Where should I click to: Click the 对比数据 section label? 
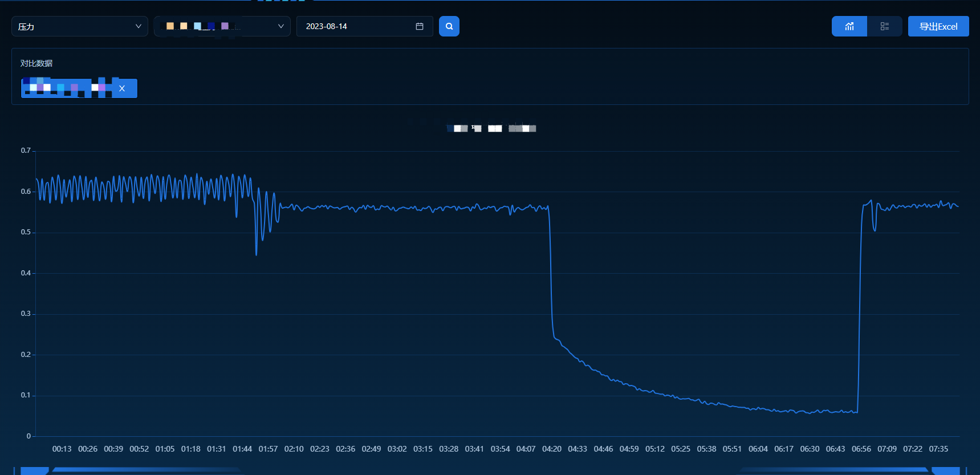point(36,63)
